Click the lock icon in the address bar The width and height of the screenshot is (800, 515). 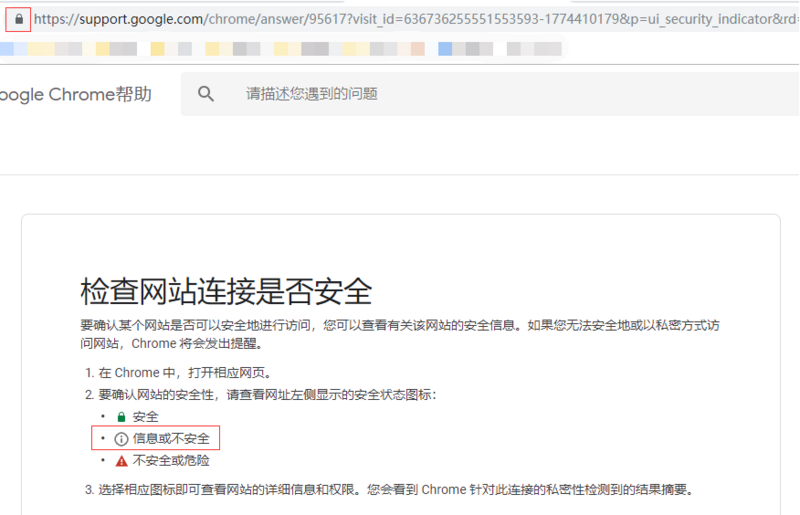(19, 19)
